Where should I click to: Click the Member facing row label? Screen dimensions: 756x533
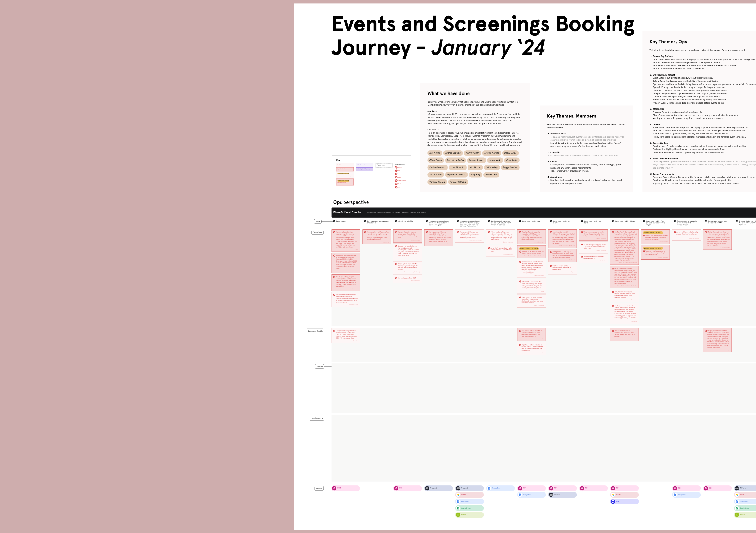point(317,418)
